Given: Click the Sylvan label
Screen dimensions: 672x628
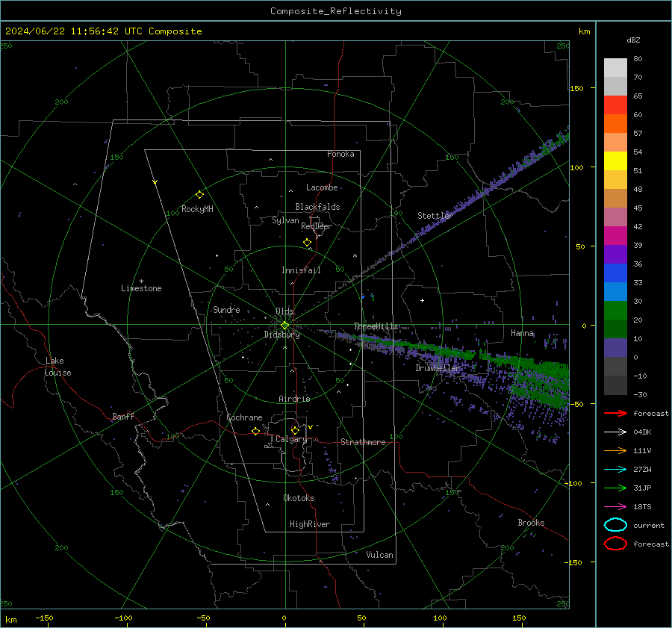Looking at the screenshot, I should 285,220.
